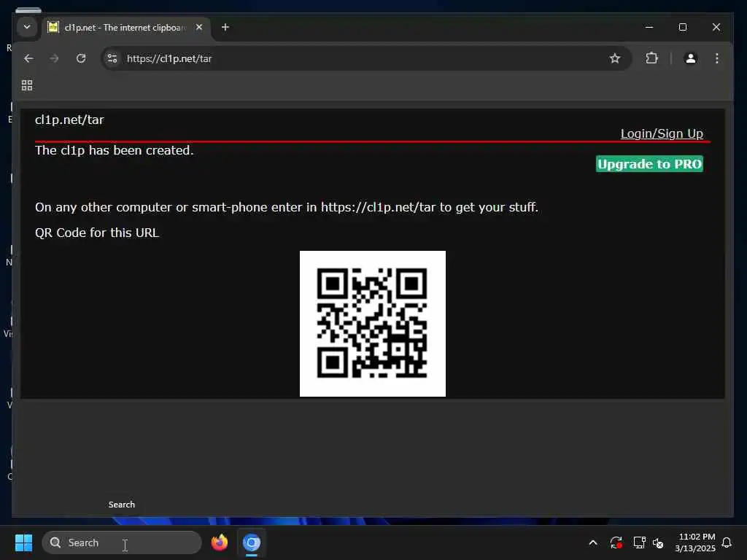
Task: Click the browser back arrow
Action: click(28, 58)
